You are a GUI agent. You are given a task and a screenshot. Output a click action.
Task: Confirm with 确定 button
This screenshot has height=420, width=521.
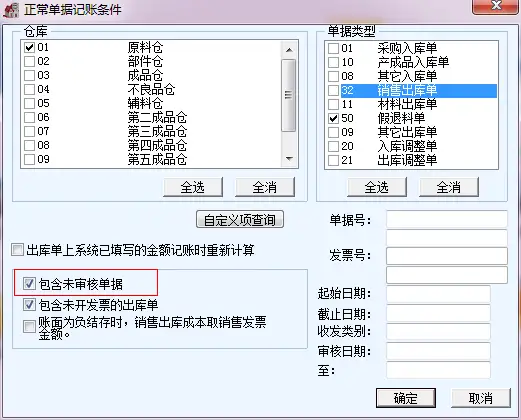(406, 398)
